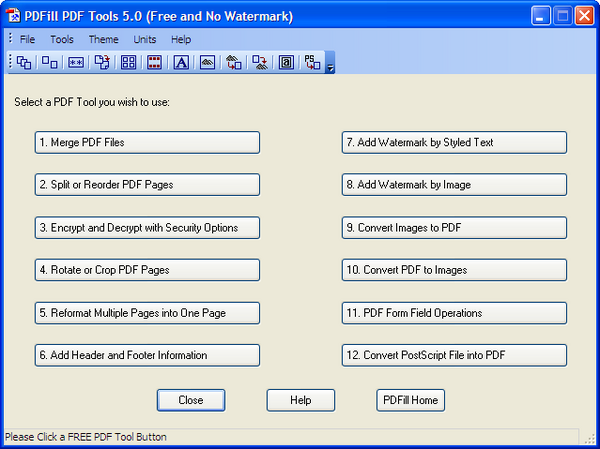600x449 pixels.
Task: Click the Merge PDF toolbar icon
Action: coord(24,62)
